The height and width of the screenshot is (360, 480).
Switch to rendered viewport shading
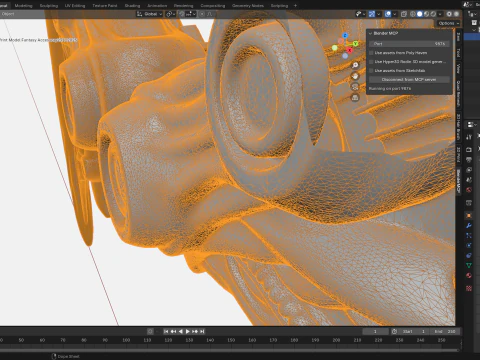433,14
